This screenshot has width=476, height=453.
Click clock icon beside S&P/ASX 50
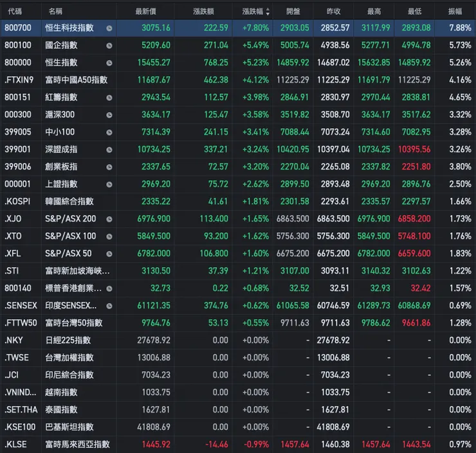pyautogui.click(x=109, y=254)
